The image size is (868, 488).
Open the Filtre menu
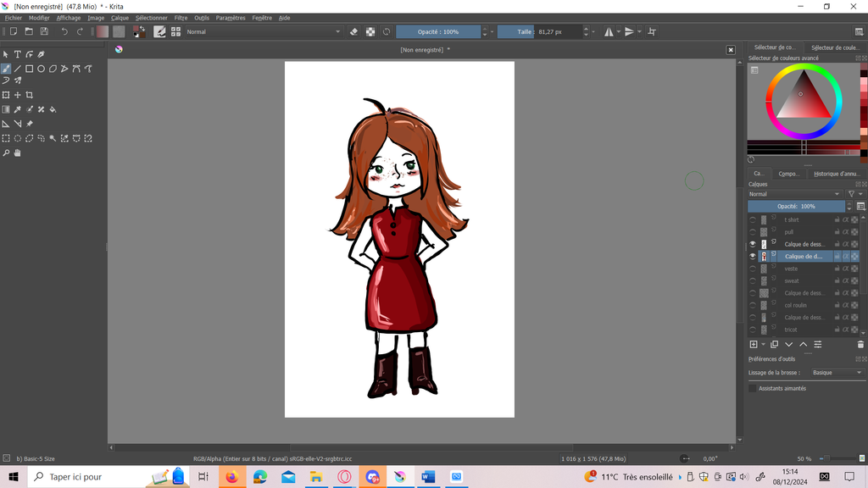click(181, 18)
